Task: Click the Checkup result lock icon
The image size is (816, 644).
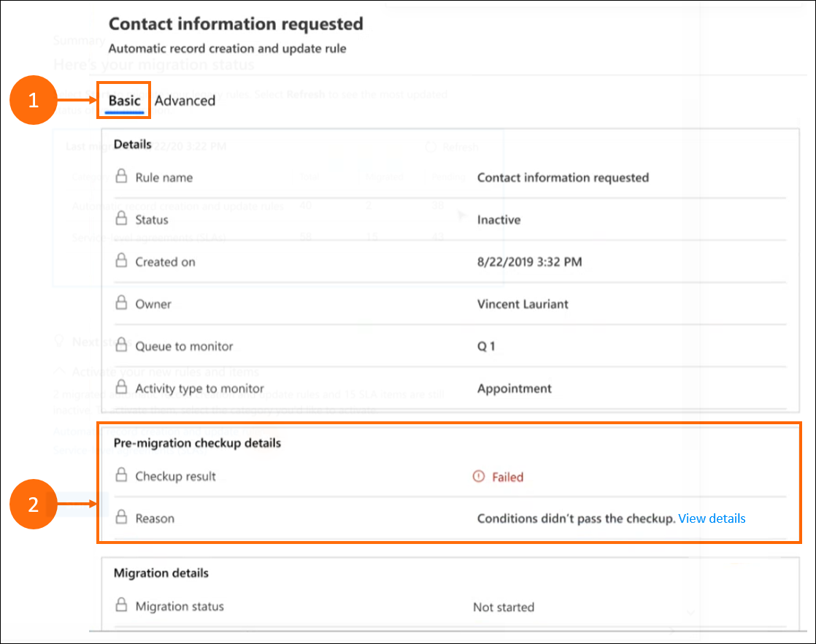Action: (x=122, y=476)
